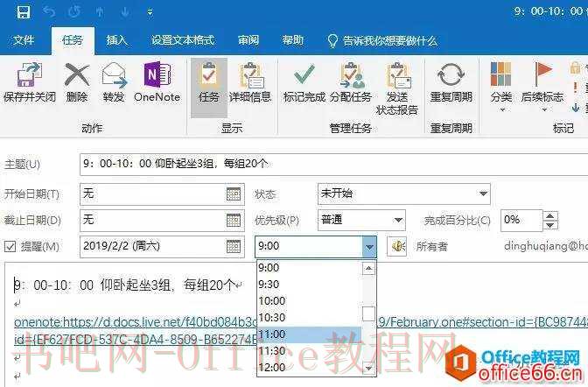The width and height of the screenshot is (588, 387).
Task: Toggle the 提醒 checkbox
Action: pyautogui.click(x=10, y=247)
